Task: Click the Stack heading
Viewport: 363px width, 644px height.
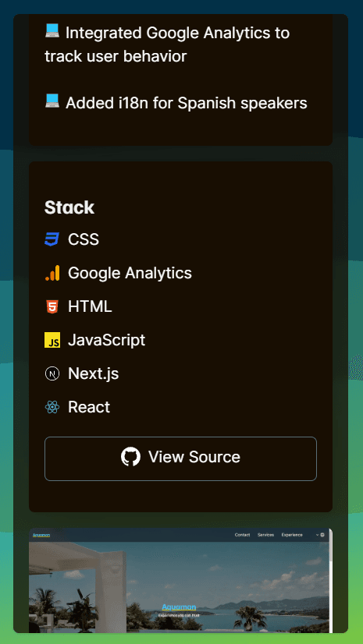Action: (x=69, y=207)
